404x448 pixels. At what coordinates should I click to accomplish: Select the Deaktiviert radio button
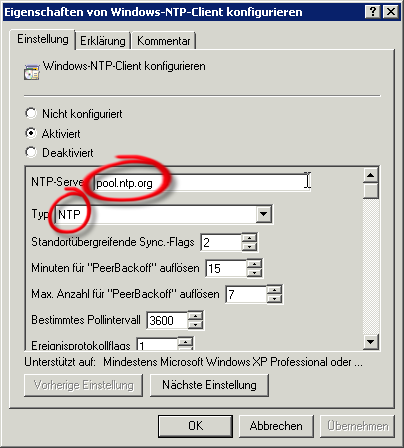coord(31,152)
